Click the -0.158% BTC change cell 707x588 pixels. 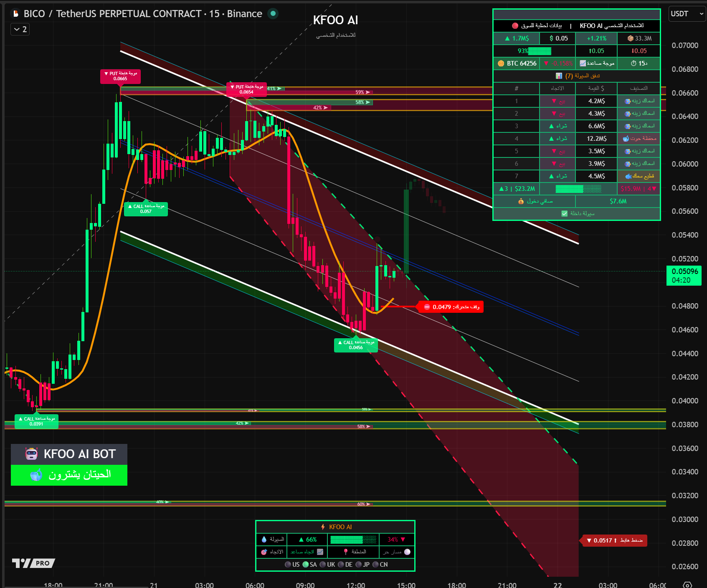[557, 63]
